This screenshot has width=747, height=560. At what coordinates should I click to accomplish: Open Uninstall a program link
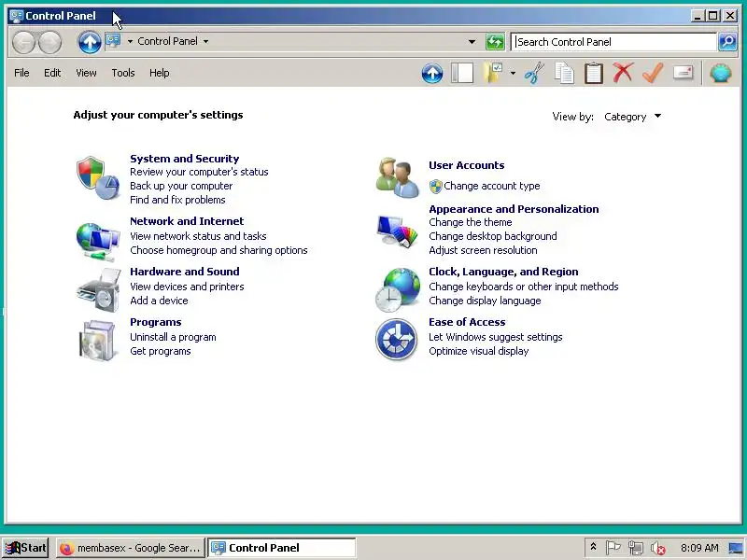tap(173, 337)
